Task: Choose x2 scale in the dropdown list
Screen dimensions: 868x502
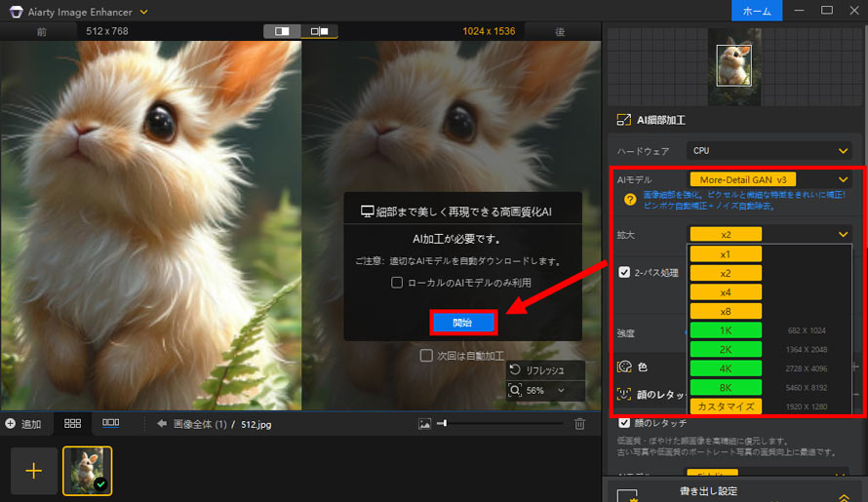Action: [726, 273]
